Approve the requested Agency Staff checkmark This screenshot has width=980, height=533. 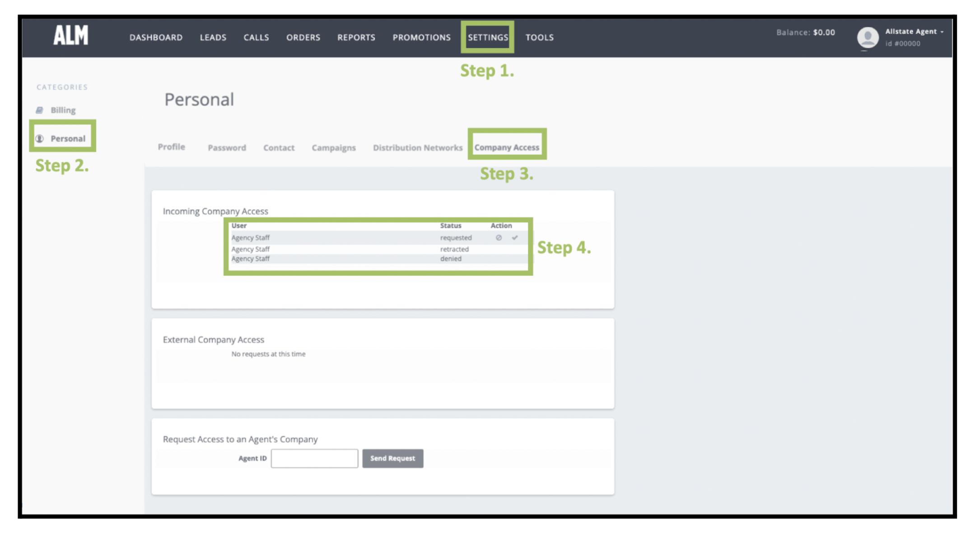click(515, 238)
